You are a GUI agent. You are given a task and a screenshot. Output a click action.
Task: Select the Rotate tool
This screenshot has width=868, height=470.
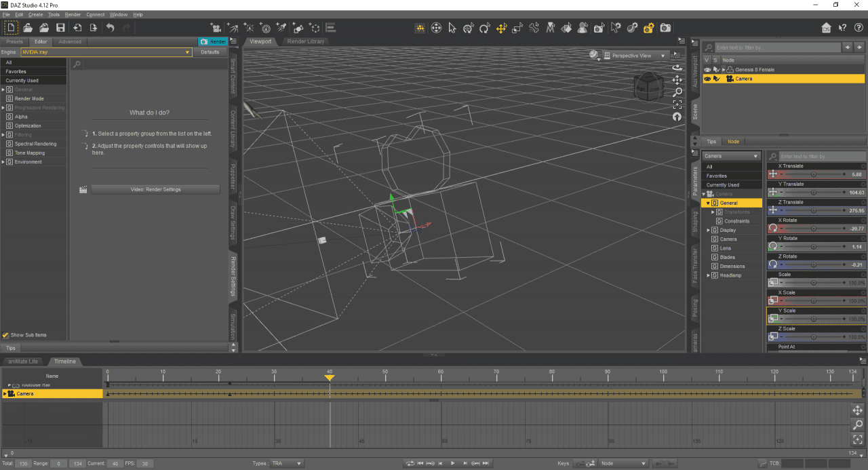(484, 28)
